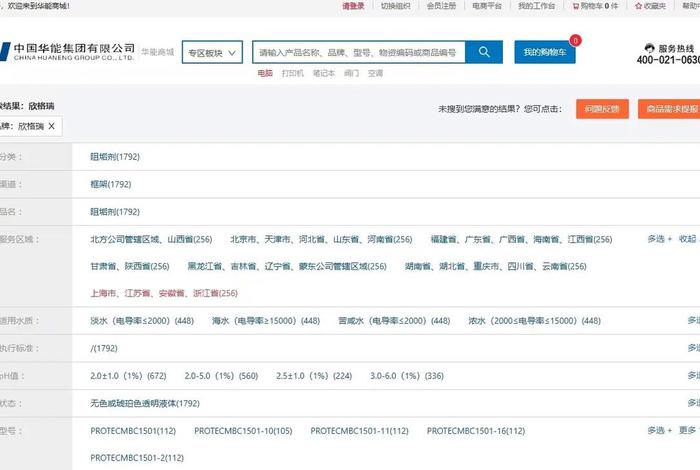Image resolution: width=700 pixels, height=470 pixels.
Task: Collapse service region row with 收起
Action: [x=688, y=239]
